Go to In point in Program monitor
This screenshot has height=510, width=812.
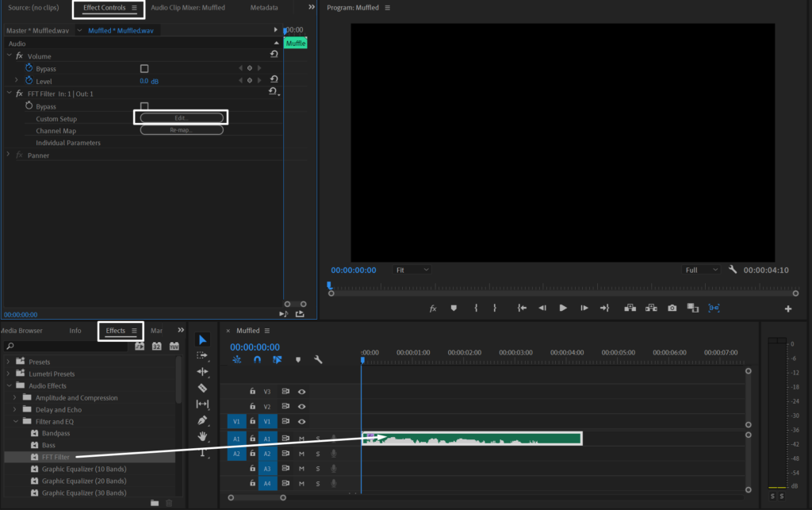[x=522, y=308]
